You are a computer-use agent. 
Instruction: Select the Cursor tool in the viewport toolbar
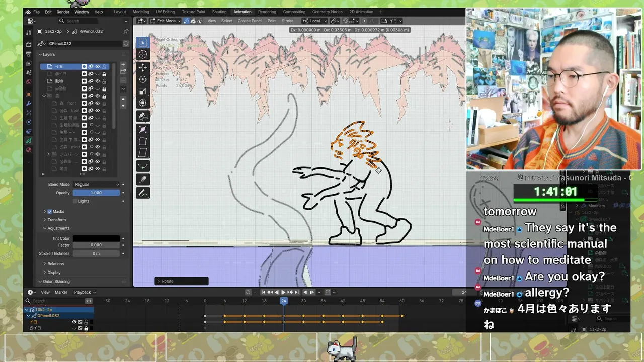pyautogui.click(x=143, y=54)
